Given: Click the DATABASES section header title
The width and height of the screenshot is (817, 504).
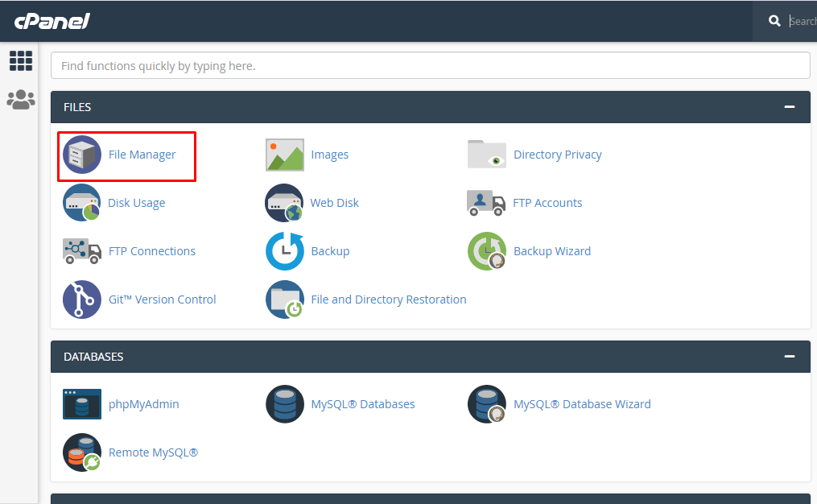Looking at the screenshot, I should (x=93, y=357).
